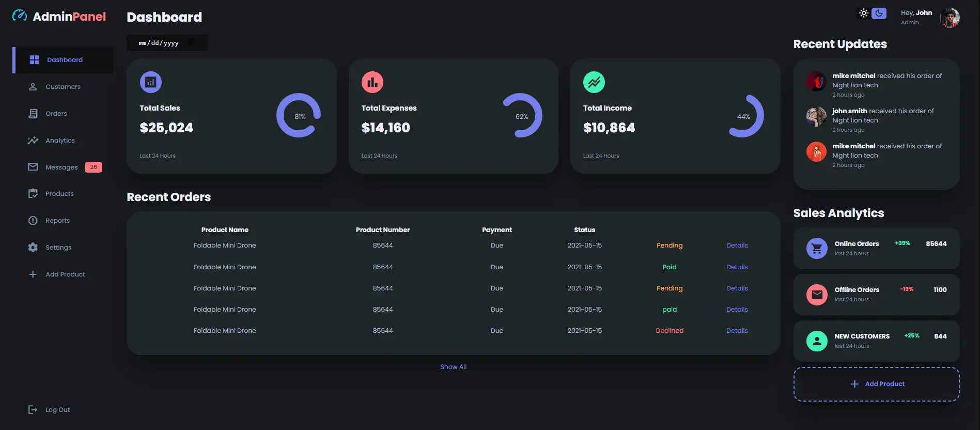Click the Total Sales 81% progress ring
The width and height of the screenshot is (980, 430).
click(x=299, y=115)
